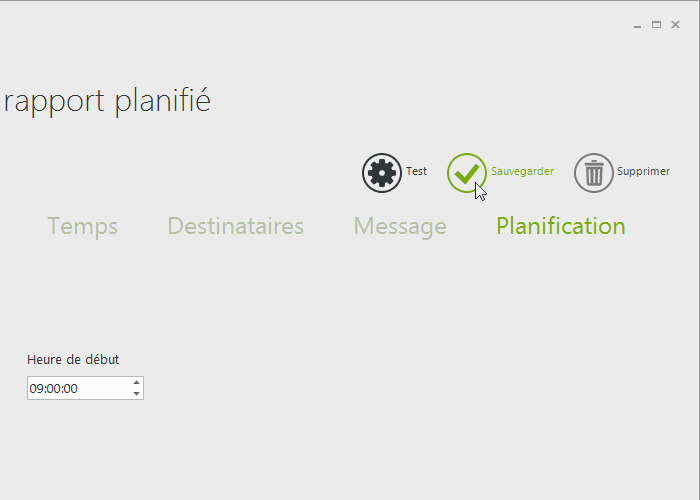700x500 pixels.
Task: Go to the Message tab
Action: pos(400,226)
